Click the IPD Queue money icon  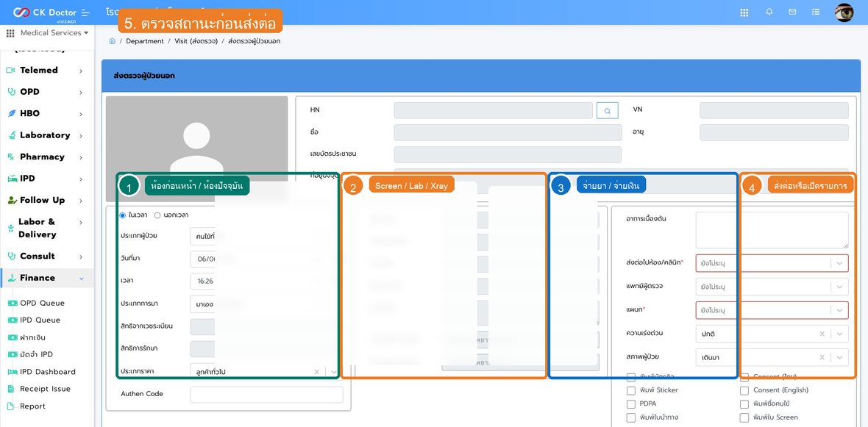point(12,320)
